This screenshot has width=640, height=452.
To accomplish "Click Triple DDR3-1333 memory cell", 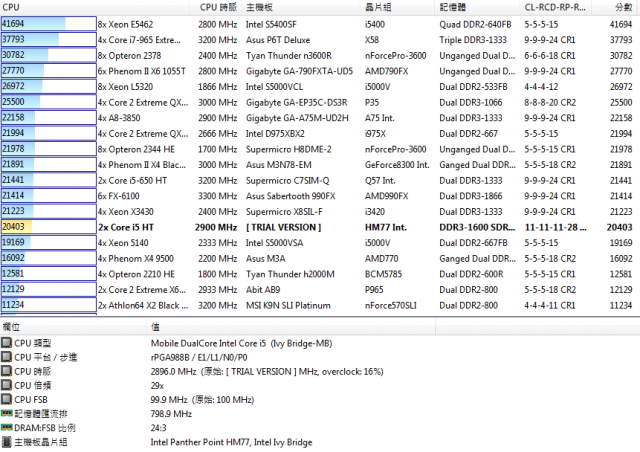I will click(473, 40).
